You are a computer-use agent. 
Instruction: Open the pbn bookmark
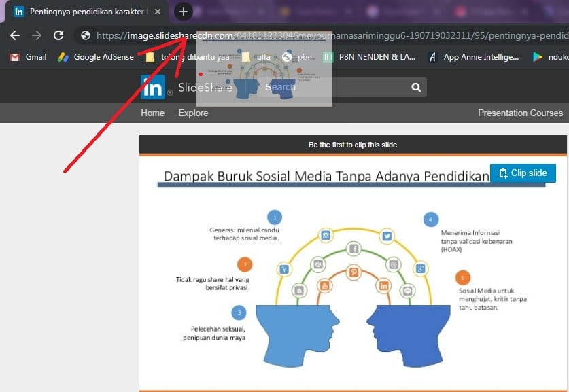click(x=297, y=57)
